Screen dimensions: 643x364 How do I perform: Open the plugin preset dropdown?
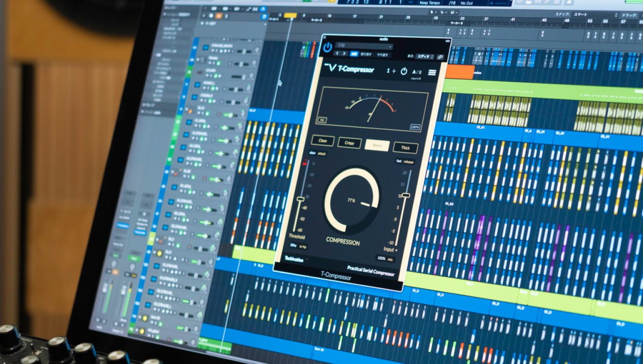pyautogui.click(x=363, y=47)
